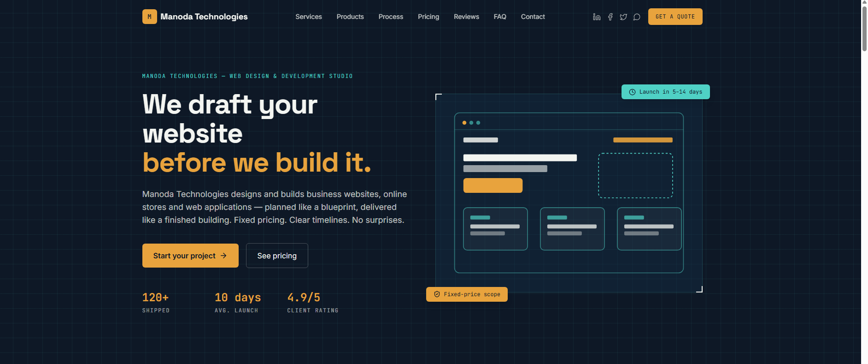
Task: Click the GET A QUOTE button
Action: point(675,17)
